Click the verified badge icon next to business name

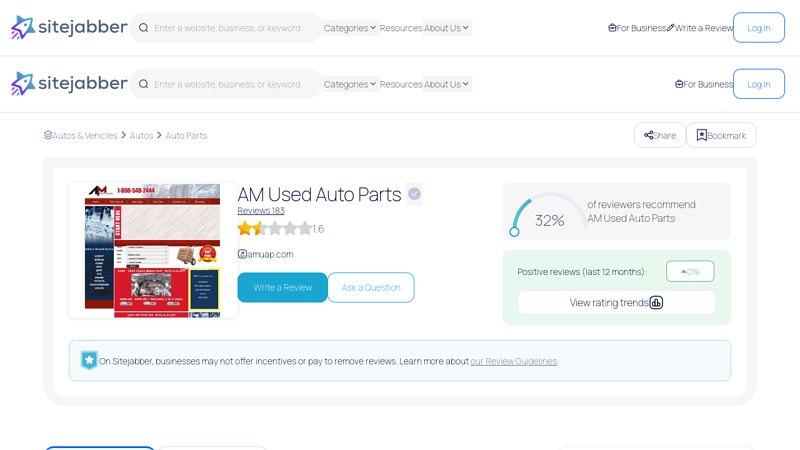tap(414, 194)
